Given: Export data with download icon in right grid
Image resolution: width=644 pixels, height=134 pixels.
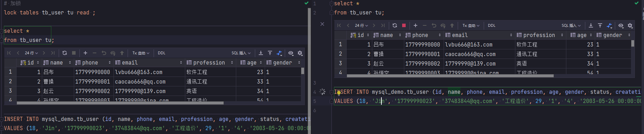Looking at the screenshot, I should tap(591, 25).
